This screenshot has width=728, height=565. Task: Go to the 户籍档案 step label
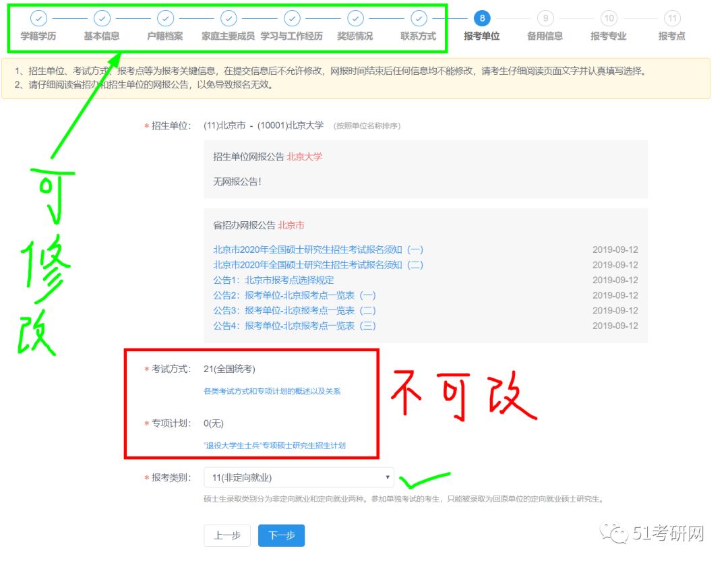point(165,36)
